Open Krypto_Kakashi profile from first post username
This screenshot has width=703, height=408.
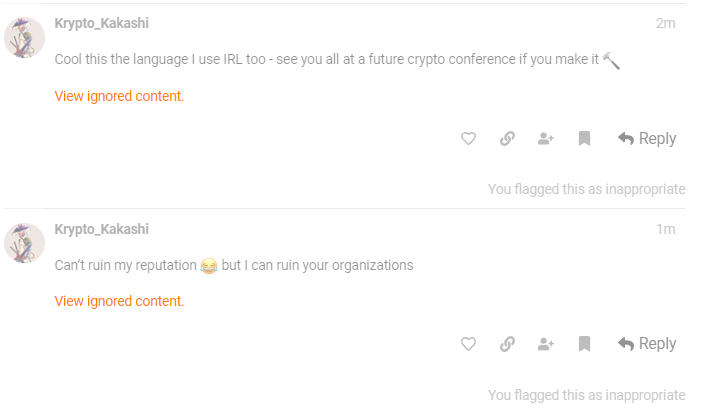point(101,24)
